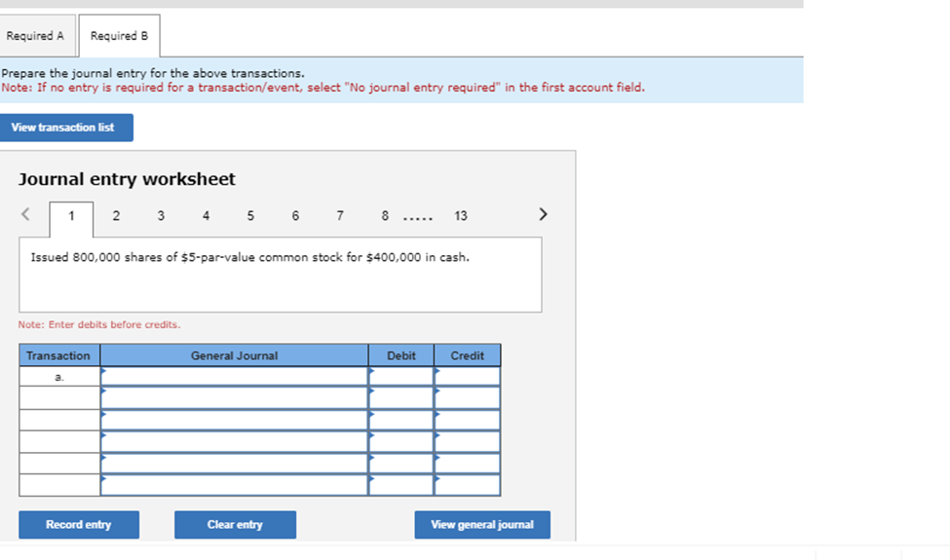Screen dimensions: 950x560
Task: Select the Required B tab
Action: [119, 36]
